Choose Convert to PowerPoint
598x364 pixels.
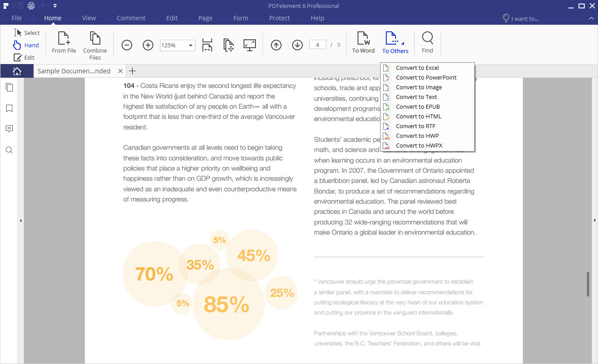click(x=427, y=77)
